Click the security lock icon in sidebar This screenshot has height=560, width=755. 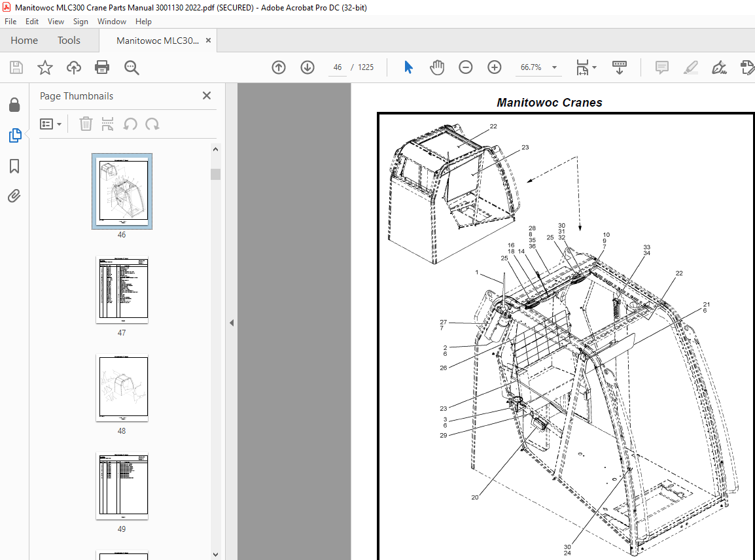click(x=14, y=105)
